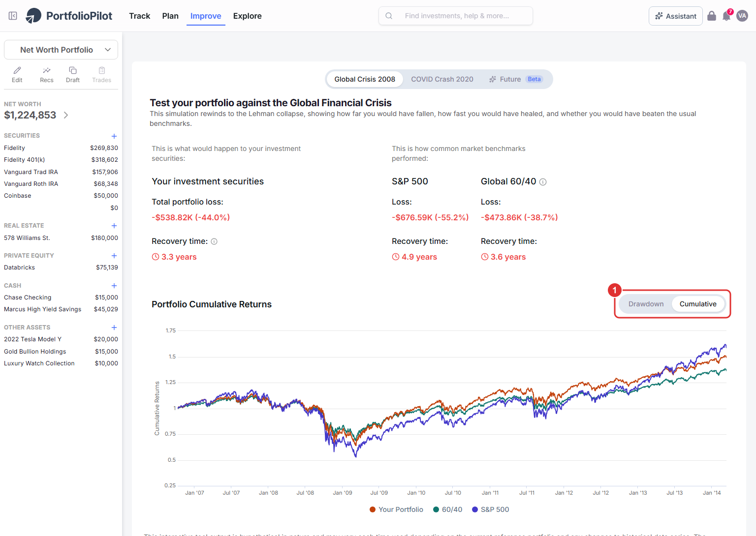Open Marcus High Yield Savings
The height and width of the screenshot is (536, 756).
click(61, 309)
